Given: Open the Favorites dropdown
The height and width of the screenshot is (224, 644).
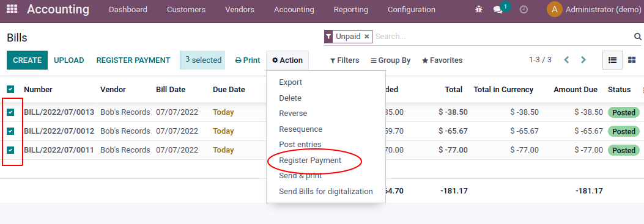Looking at the screenshot, I should pyautogui.click(x=442, y=60).
